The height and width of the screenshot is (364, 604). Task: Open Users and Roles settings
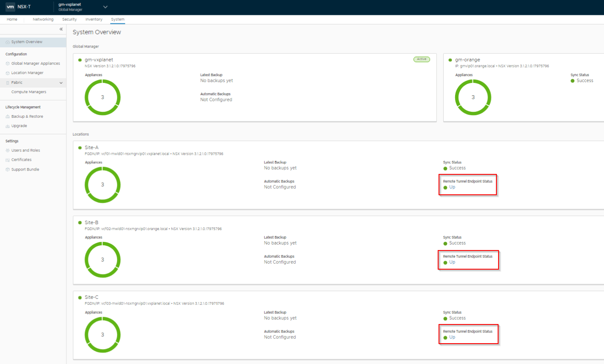26,150
